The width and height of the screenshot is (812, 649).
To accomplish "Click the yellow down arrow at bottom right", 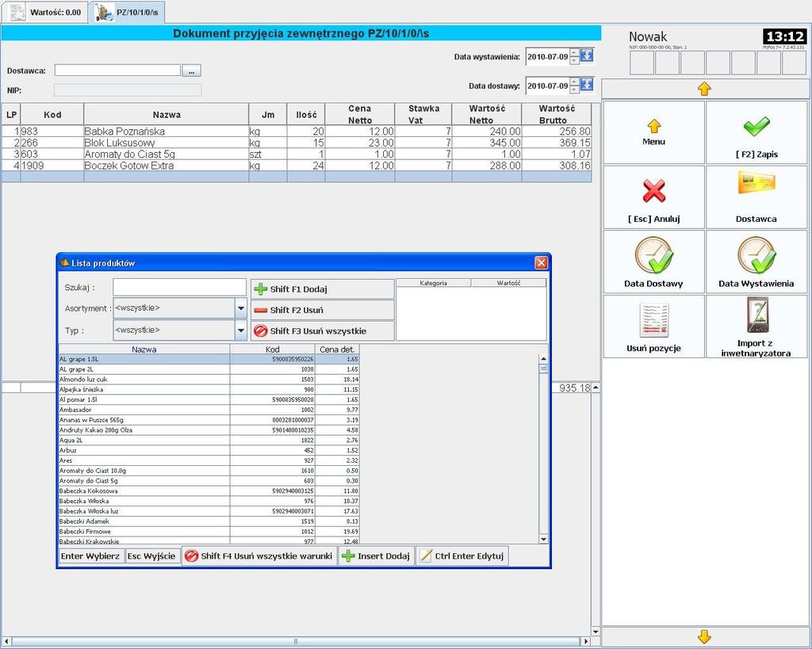I will point(704,637).
